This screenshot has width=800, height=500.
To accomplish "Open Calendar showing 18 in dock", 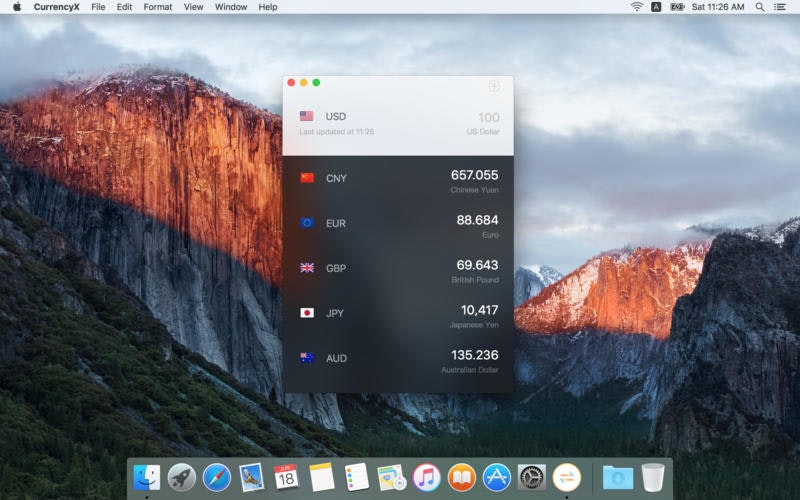I will coord(286,477).
